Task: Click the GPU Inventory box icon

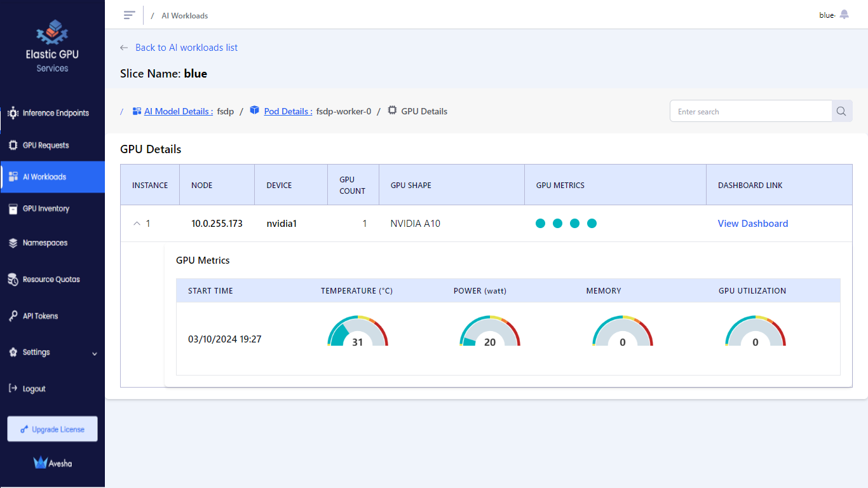Action: [13, 208]
